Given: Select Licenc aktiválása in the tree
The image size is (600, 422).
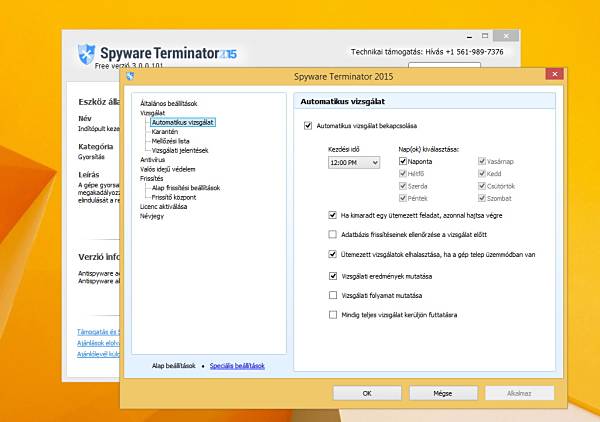Looking at the screenshot, I should point(163,206).
